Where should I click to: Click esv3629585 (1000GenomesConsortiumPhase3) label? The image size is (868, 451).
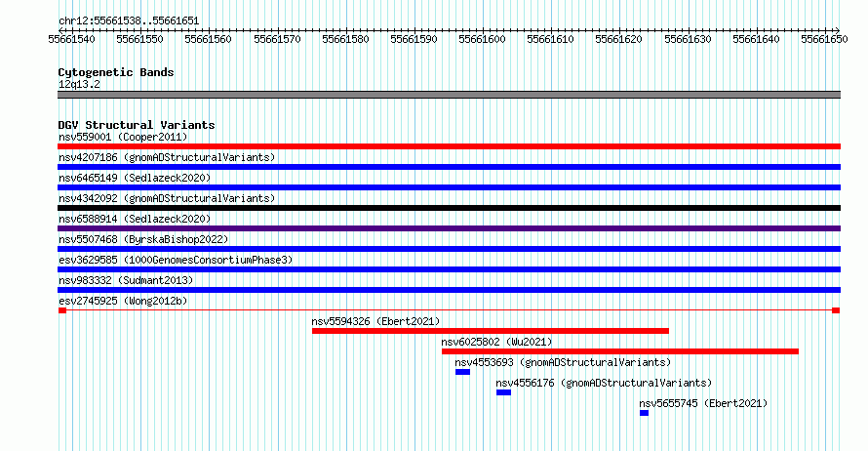click(x=176, y=260)
